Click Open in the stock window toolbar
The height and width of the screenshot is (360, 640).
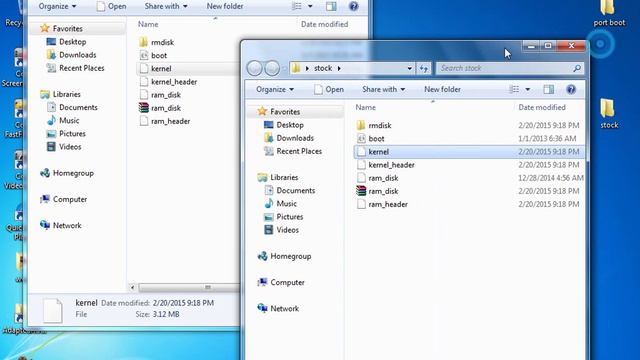click(x=329, y=89)
